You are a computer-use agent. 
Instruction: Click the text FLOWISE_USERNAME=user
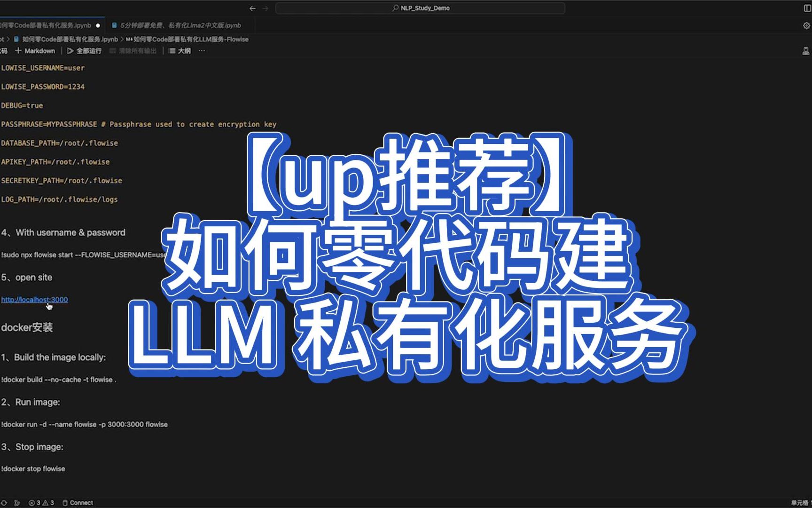pyautogui.click(x=43, y=68)
